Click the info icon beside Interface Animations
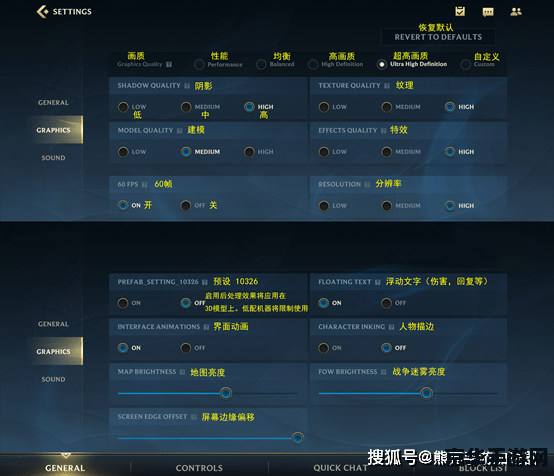The height and width of the screenshot is (476, 554). coord(206,327)
